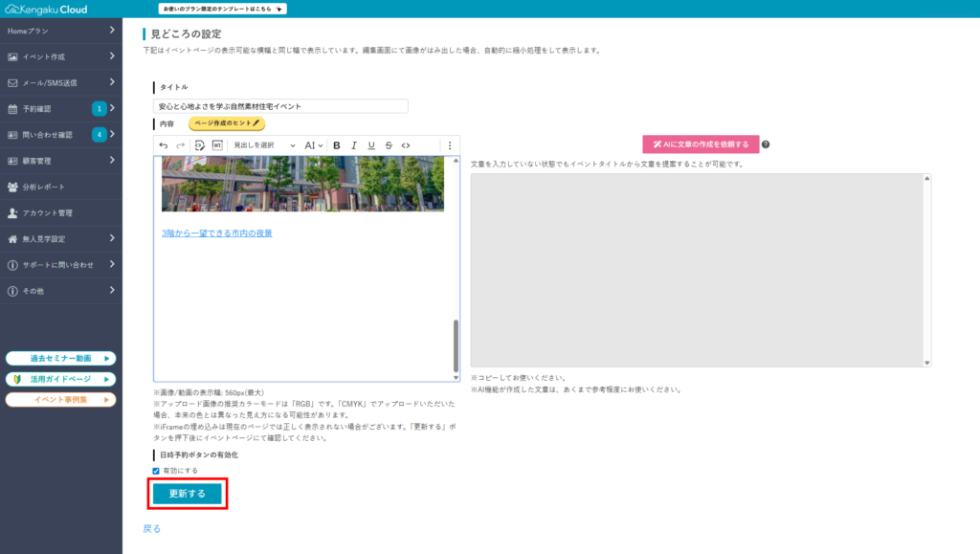The width and height of the screenshot is (980, 554).
Task: Click the undo icon in editor toolbar
Action: pyautogui.click(x=164, y=145)
